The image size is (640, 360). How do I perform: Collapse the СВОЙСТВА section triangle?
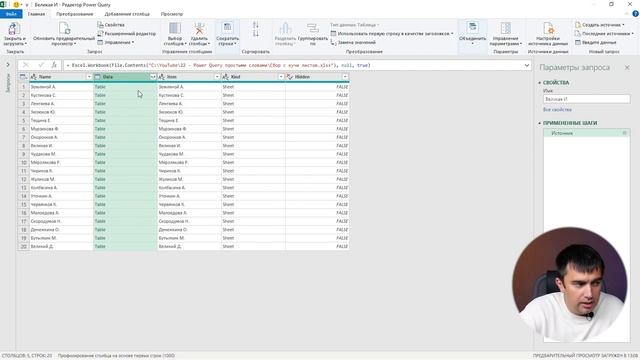click(540, 82)
